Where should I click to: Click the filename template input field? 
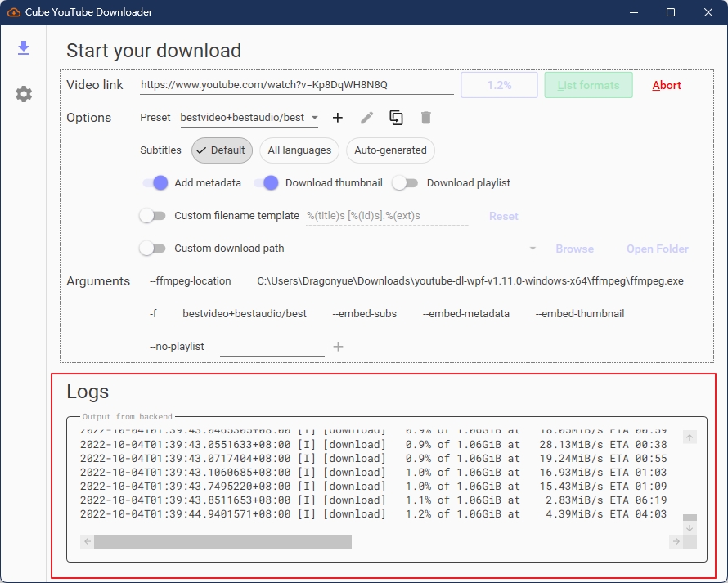tap(387, 216)
